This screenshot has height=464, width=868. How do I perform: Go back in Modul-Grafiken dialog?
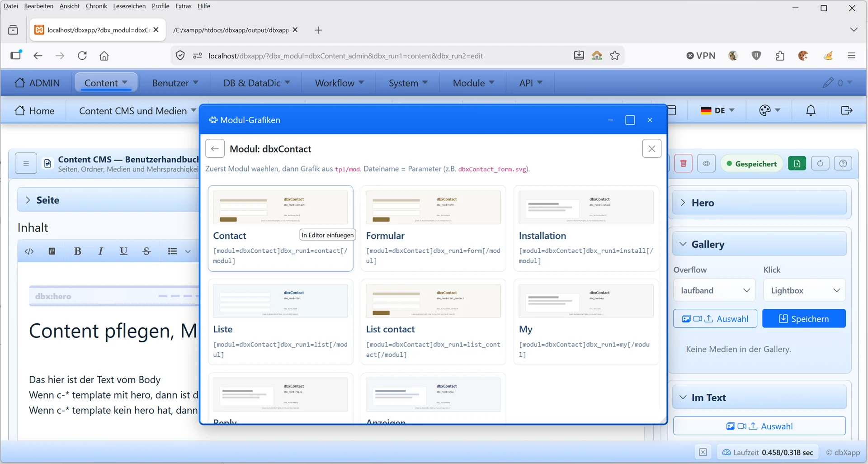click(x=215, y=149)
